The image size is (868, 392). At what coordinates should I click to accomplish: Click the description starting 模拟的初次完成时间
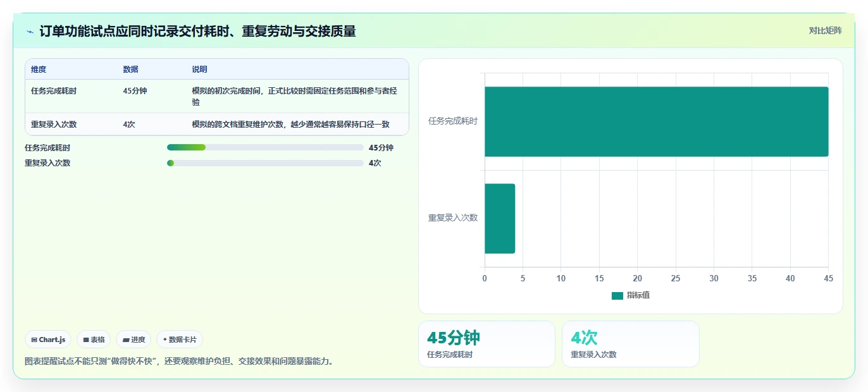tap(295, 96)
